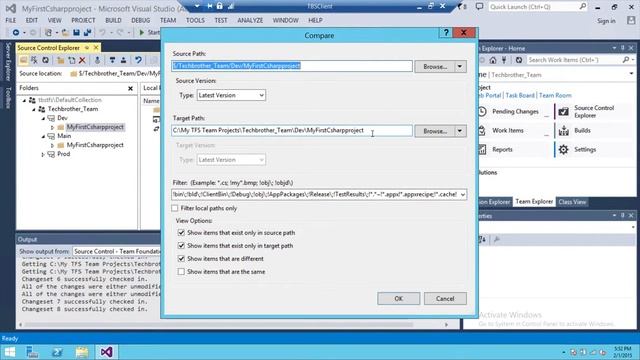Click the Connect plug icon in Team Explorer

(504, 60)
